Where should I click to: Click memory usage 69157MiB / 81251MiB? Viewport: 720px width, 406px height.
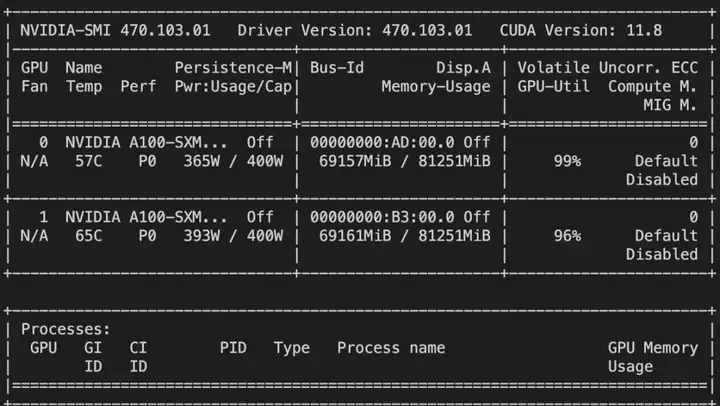405,161
